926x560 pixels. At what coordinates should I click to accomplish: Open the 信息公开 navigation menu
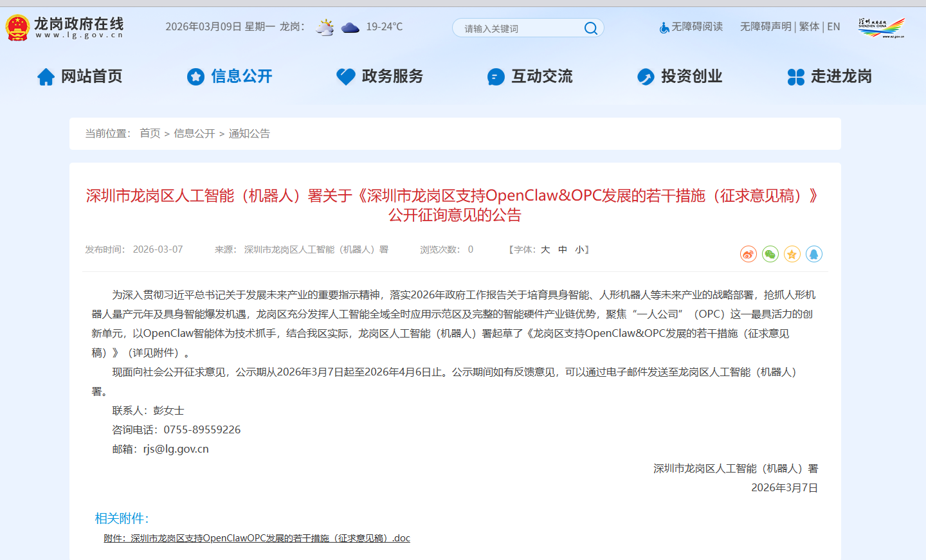[x=230, y=77]
